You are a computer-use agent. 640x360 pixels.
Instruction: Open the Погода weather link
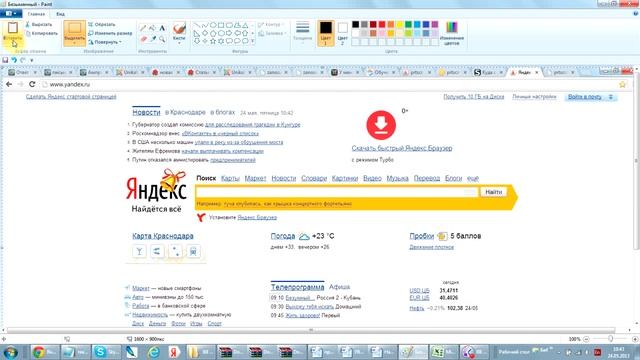click(x=282, y=236)
